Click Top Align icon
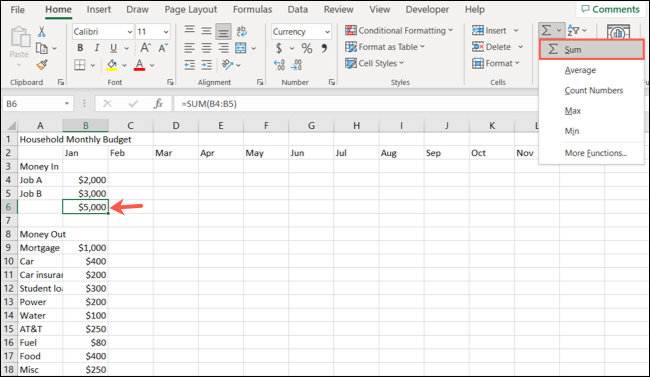Viewport: 650px width, 377px height. [x=189, y=30]
